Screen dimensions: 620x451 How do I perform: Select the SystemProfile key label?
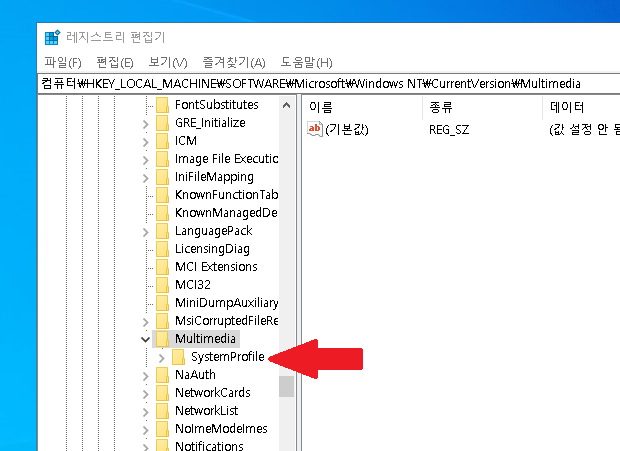pos(227,357)
